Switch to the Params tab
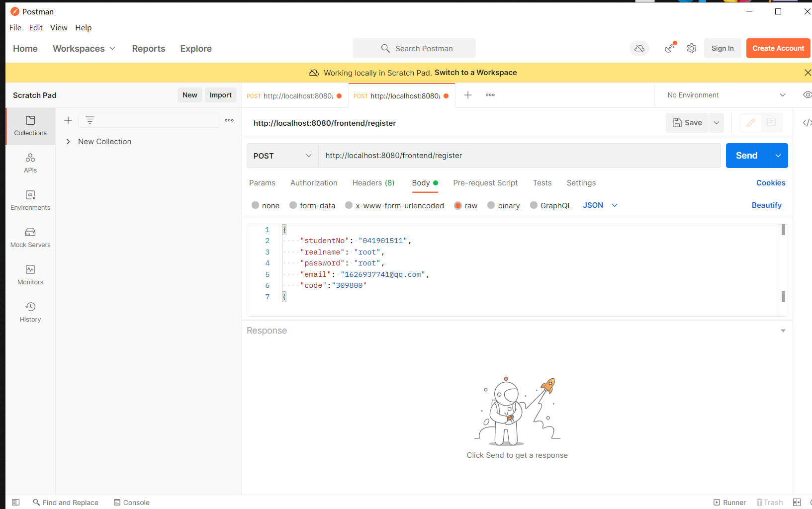 click(x=262, y=183)
